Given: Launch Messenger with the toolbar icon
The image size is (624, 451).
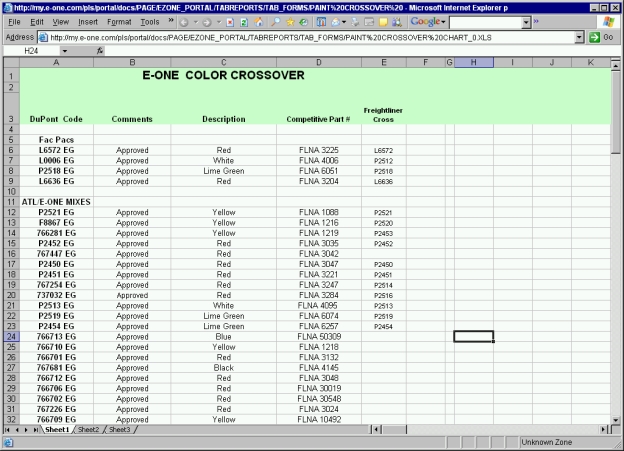Looking at the screenshot, I should click(x=397, y=22).
